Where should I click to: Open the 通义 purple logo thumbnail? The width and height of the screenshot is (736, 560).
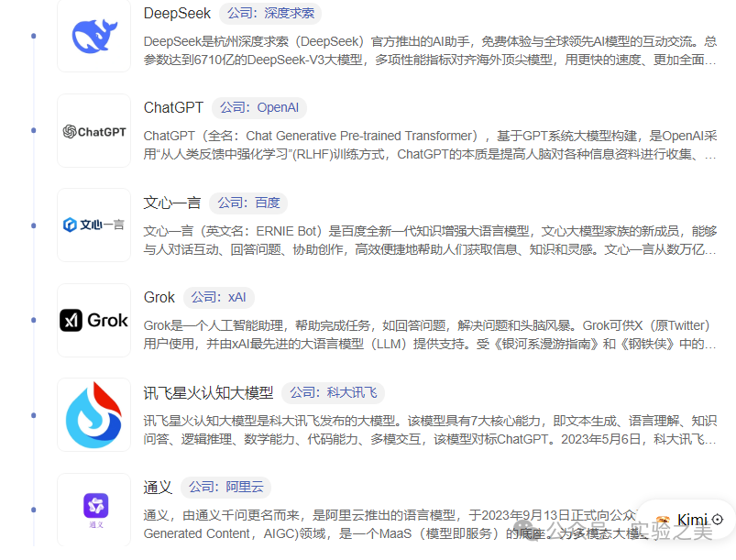coord(93,510)
